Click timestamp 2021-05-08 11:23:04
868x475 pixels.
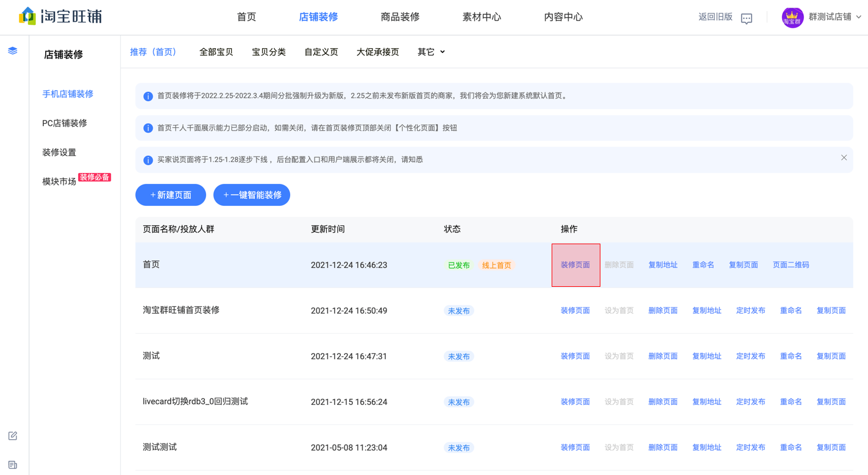[x=349, y=448]
